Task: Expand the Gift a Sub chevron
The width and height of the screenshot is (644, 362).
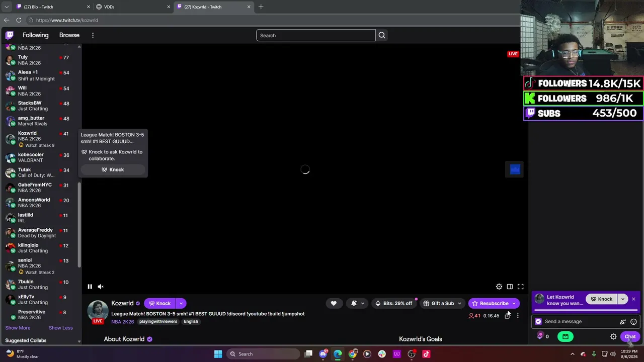Action: coord(459,303)
